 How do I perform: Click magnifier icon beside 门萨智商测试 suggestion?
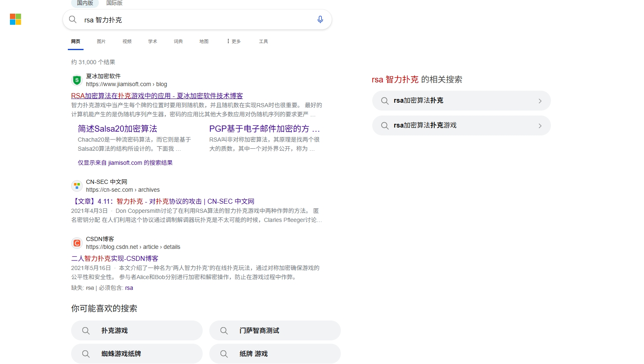pos(224,330)
